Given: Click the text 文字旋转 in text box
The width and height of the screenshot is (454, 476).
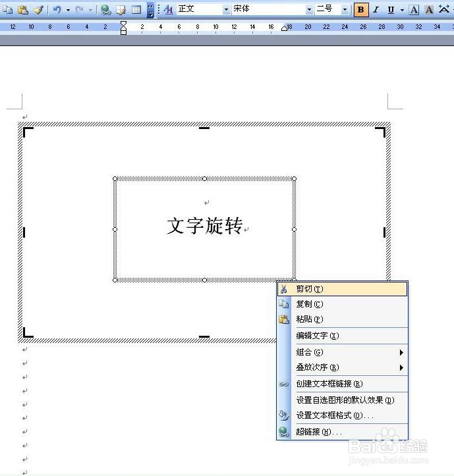Looking at the screenshot, I should 205,226.
